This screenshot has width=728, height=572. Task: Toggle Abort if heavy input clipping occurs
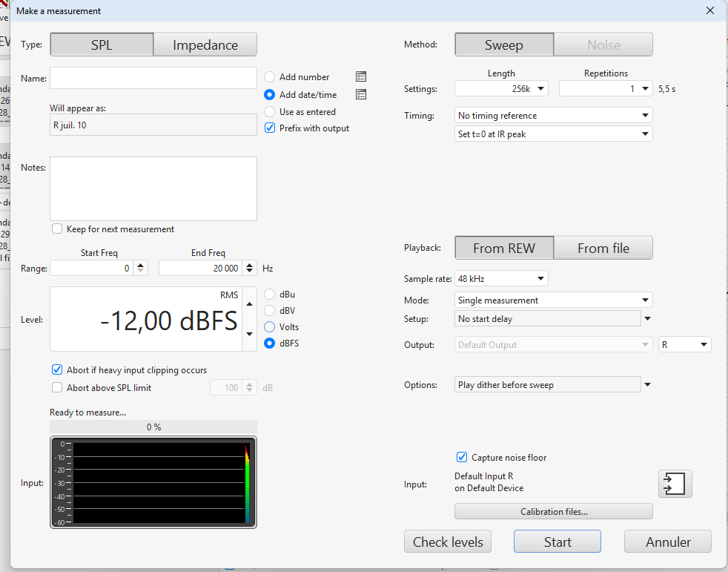57,370
